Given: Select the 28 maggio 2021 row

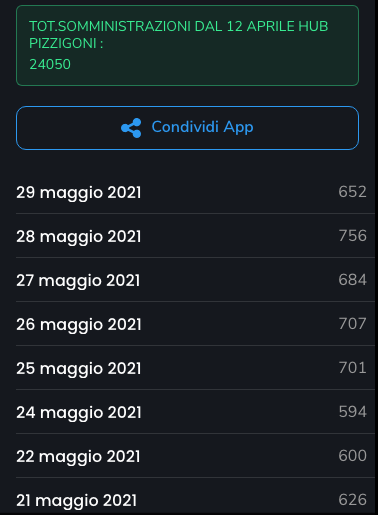Looking at the screenshot, I should [x=195, y=236].
